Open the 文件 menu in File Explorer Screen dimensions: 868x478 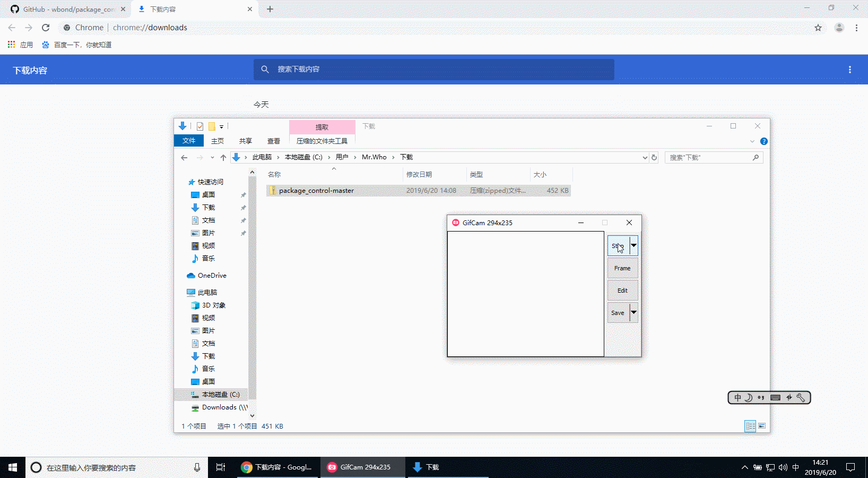(x=189, y=141)
